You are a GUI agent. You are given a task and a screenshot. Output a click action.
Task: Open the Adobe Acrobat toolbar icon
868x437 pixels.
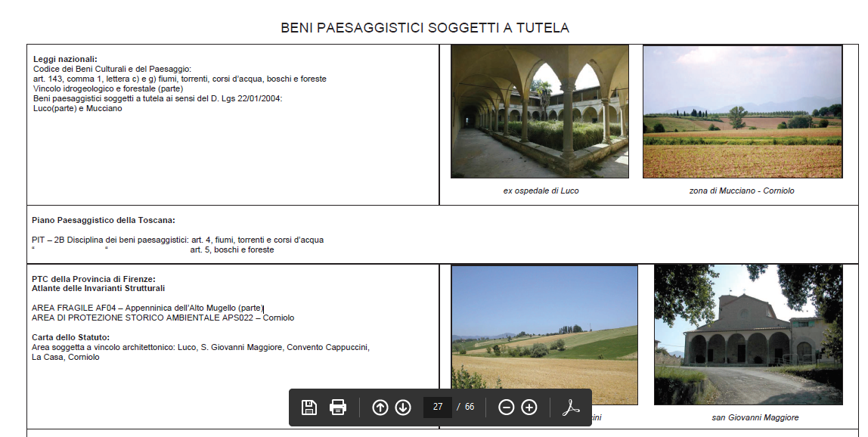pos(570,408)
